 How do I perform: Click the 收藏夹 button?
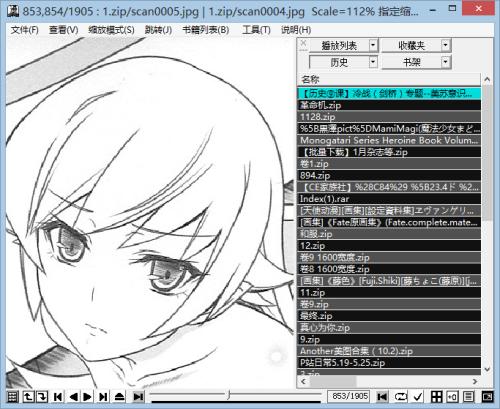[411, 45]
